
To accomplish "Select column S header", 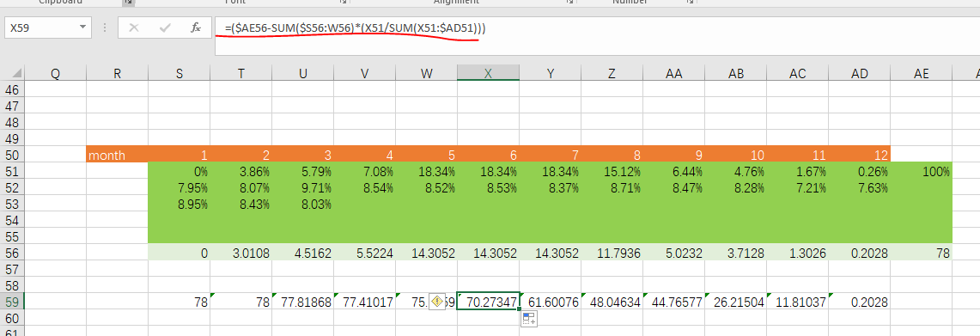I will [x=180, y=73].
